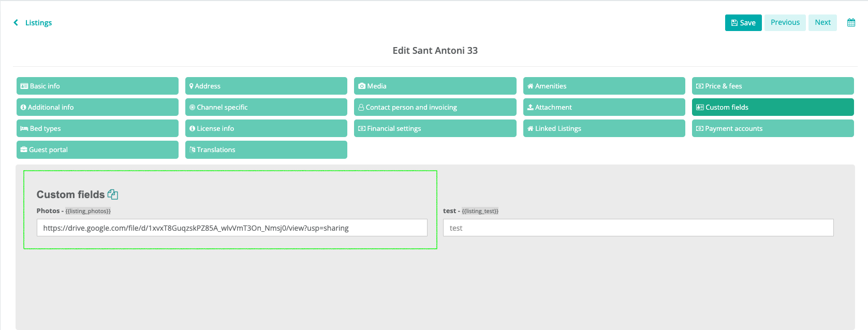Return to Listings via the link
This screenshot has width=868, height=330.
pos(38,23)
